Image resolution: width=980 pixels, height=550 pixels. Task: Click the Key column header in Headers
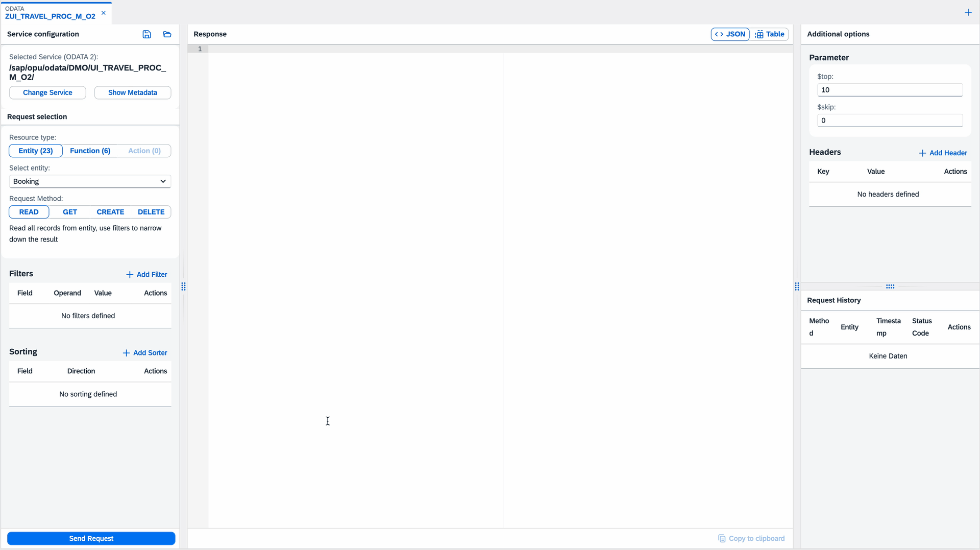click(x=823, y=172)
